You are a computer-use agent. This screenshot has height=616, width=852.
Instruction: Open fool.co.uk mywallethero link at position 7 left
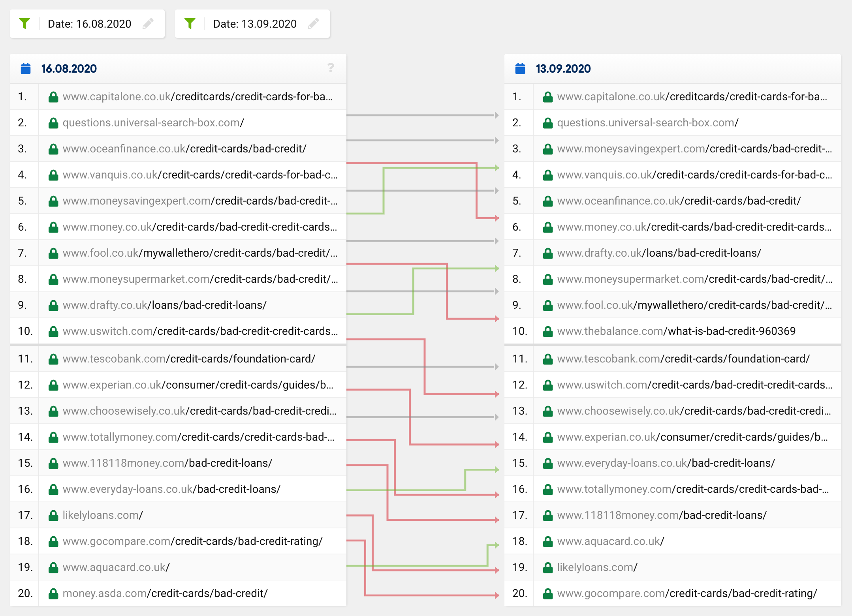(x=200, y=253)
